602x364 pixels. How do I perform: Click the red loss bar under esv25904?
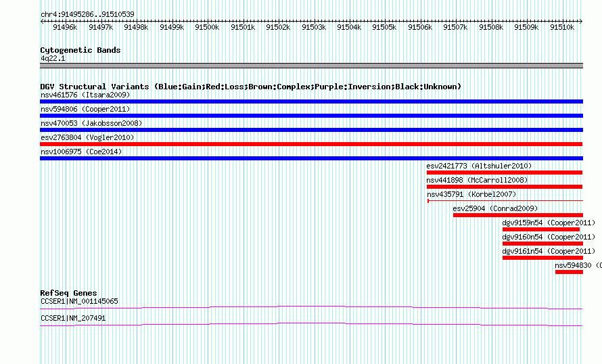tap(518, 215)
